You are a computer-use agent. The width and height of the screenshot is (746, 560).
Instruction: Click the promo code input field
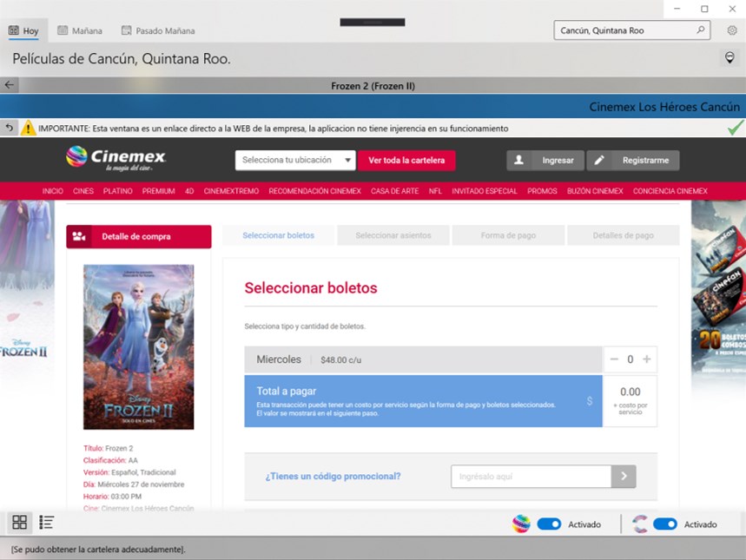pyautogui.click(x=531, y=477)
